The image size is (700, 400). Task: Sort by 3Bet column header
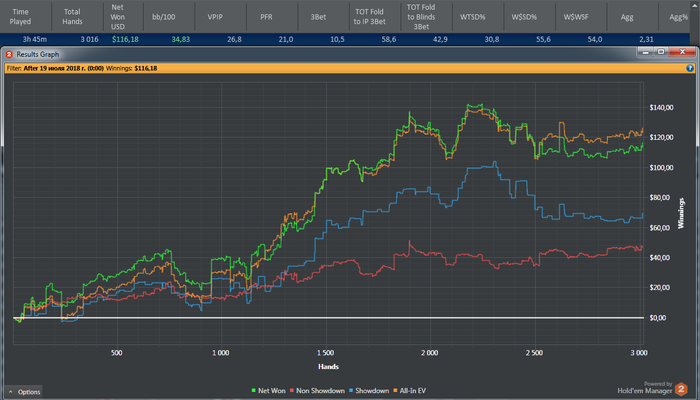(x=318, y=17)
